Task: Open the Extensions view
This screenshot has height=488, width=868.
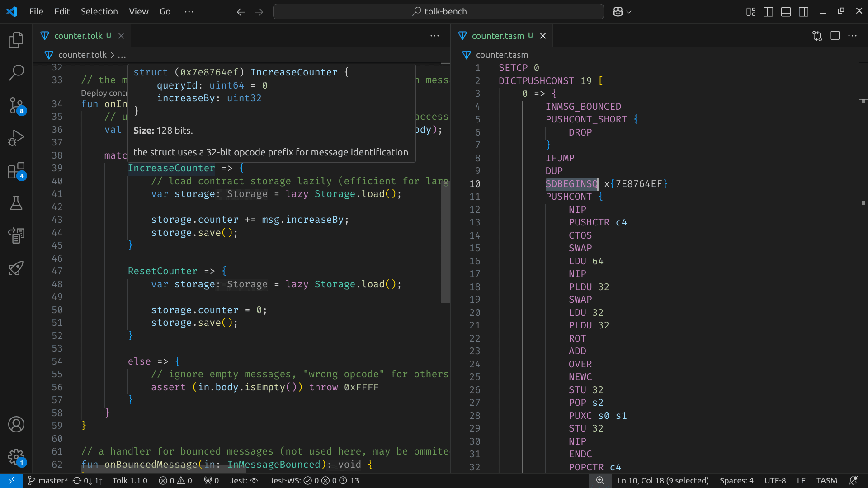Action: click(x=16, y=171)
